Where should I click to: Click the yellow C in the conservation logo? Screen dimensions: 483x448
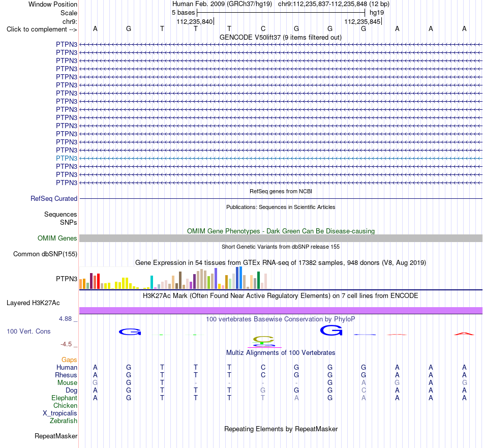(263, 339)
